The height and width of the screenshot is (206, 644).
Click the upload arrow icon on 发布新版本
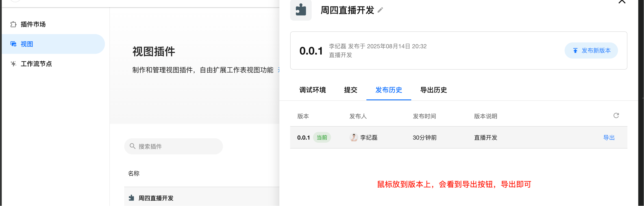(x=575, y=50)
